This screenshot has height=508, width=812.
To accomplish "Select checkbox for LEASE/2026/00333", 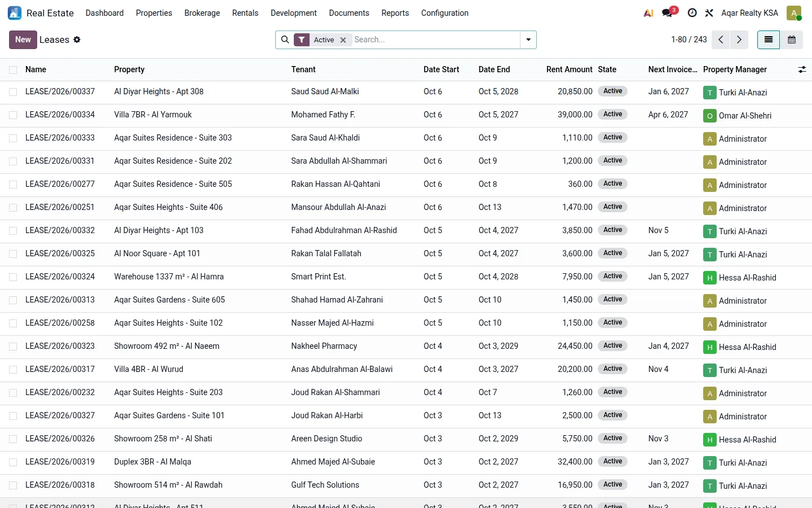I will (13, 138).
